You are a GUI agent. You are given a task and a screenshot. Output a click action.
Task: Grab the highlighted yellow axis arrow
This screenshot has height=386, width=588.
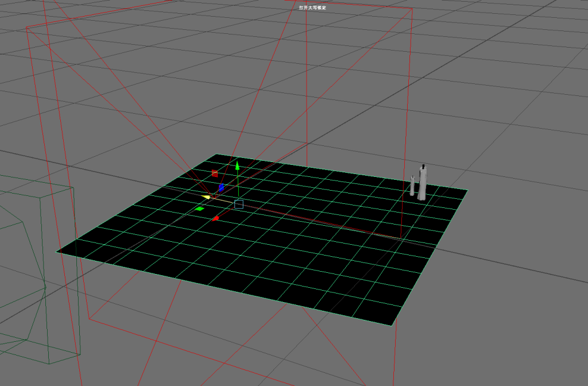coord(206,197)
